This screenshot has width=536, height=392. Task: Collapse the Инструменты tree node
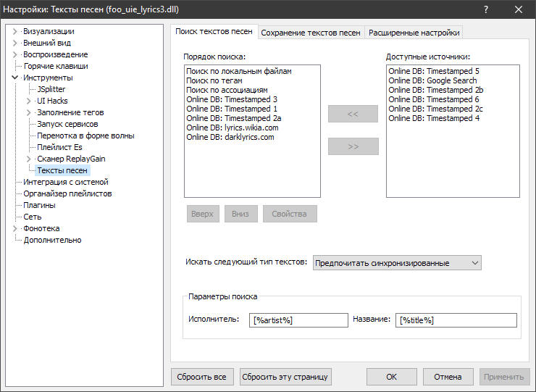point(15,78)
